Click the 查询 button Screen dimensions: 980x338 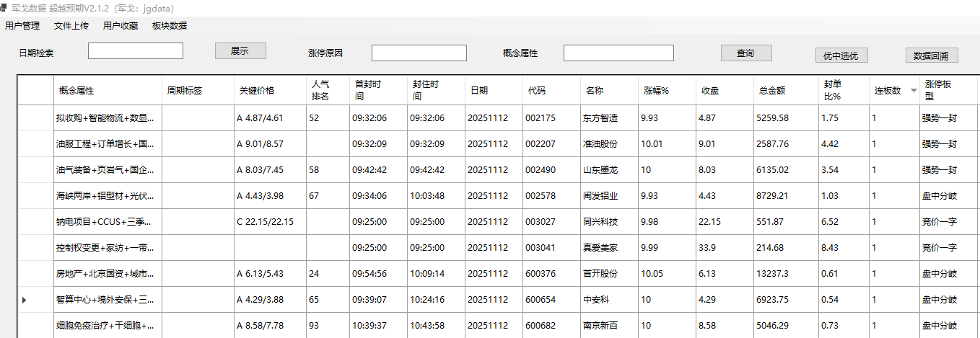tap(746, 53)
